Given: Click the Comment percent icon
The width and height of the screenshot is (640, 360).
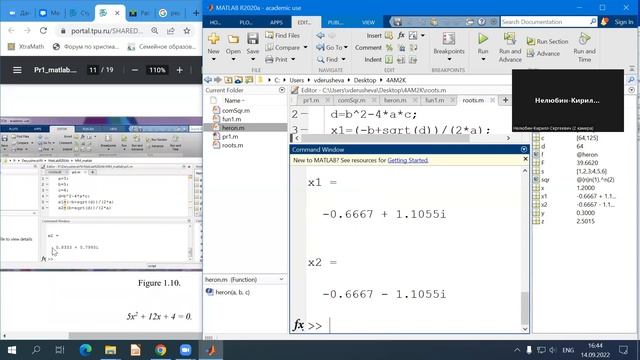Looking at the screenshot, I should [389, 48].
